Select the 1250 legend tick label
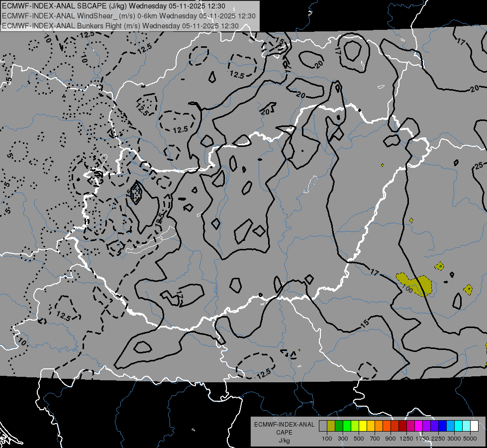 point(406,439)
